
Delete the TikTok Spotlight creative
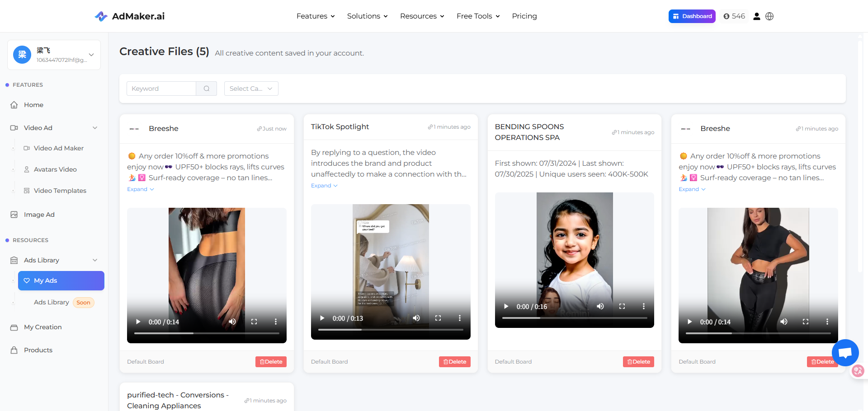point(455,362)
